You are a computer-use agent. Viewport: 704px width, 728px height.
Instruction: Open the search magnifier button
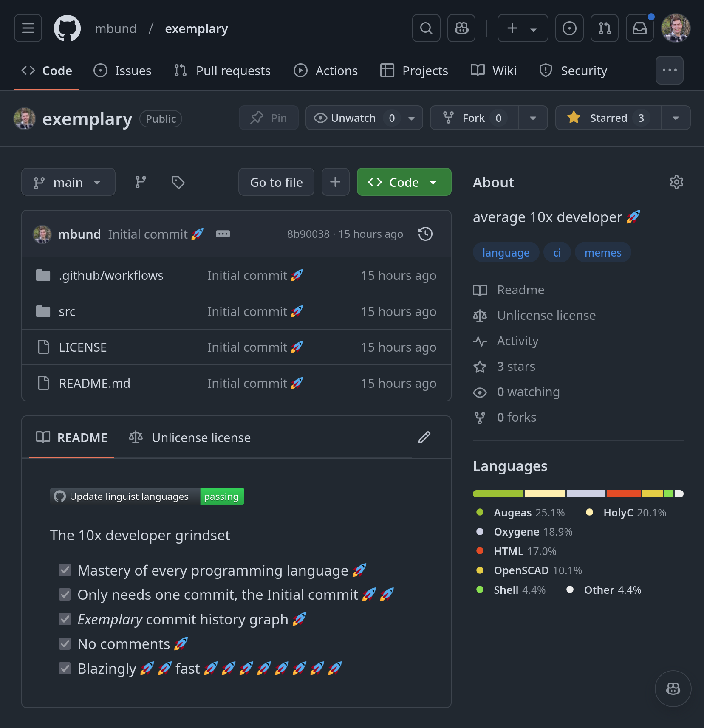(x=426, y=28)
